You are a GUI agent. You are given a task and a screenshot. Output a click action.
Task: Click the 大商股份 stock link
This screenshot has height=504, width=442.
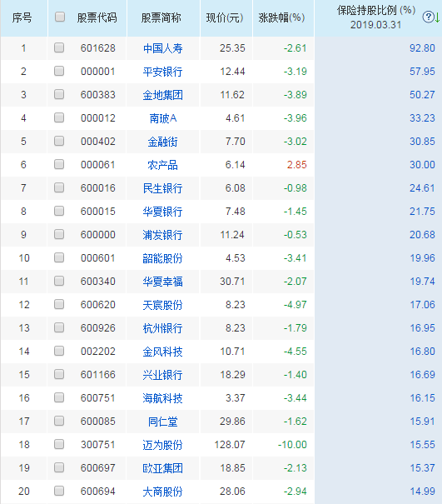tap(162, 492)
